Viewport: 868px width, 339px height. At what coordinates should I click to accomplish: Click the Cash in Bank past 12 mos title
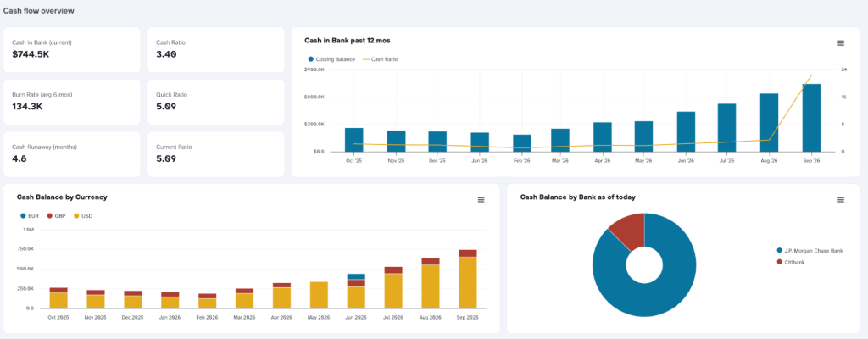point(348,41)
